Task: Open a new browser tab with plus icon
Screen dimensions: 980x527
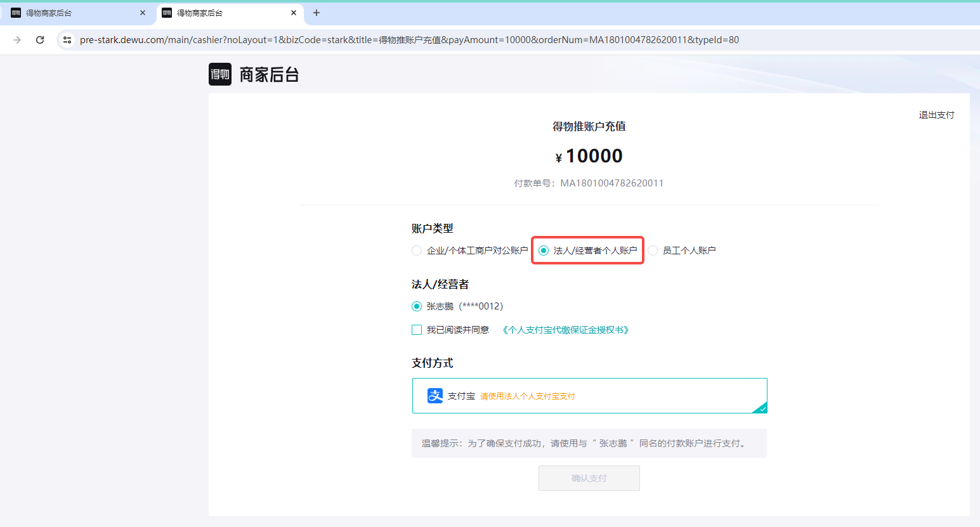Action: coord(317,13)
